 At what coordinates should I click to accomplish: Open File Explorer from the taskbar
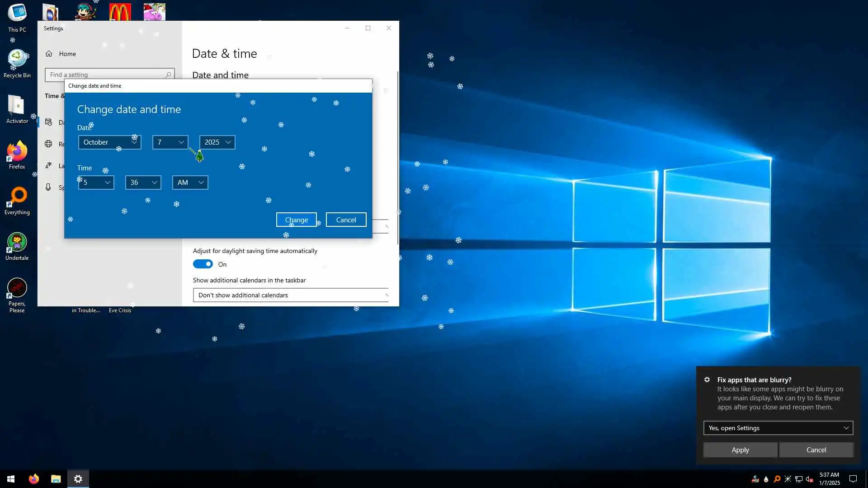[56, 479]
